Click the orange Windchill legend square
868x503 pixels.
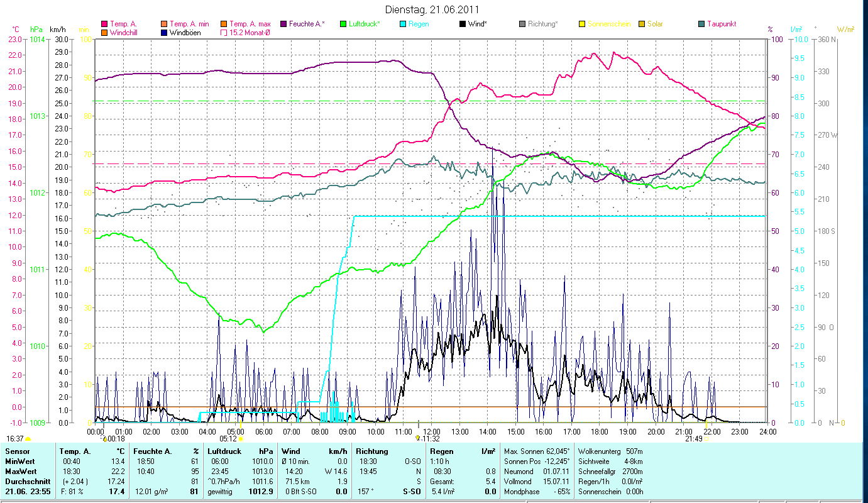104,32
